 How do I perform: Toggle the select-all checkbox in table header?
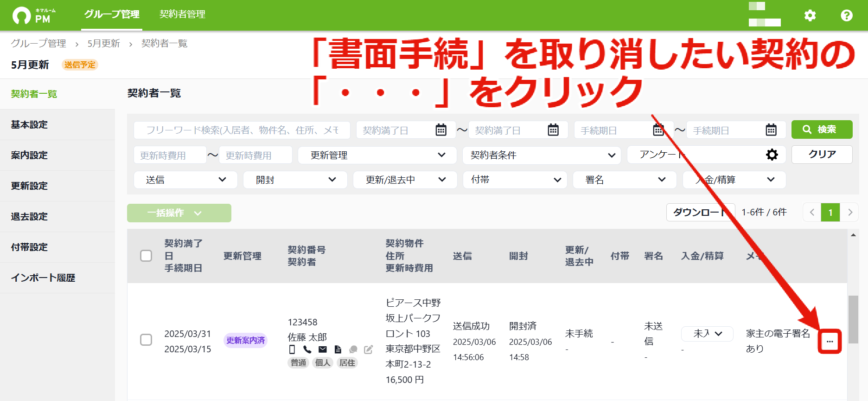click(x=146, y=256)
